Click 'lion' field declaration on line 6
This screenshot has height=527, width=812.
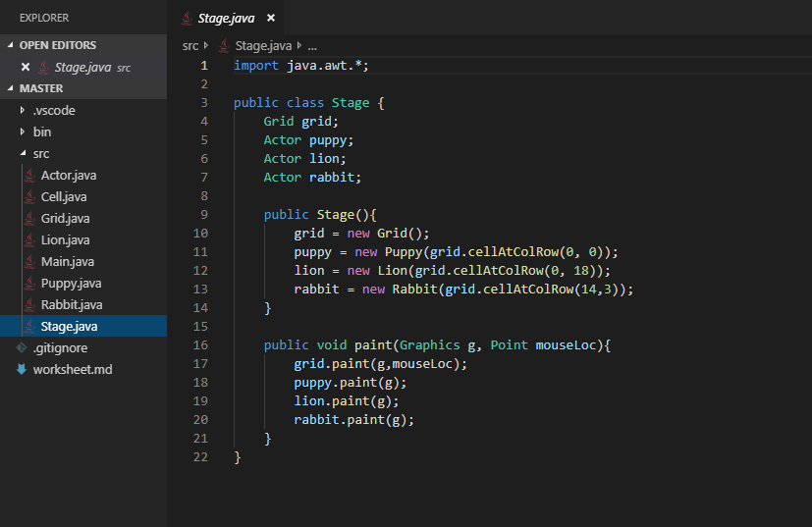click(x=324, y=159)
